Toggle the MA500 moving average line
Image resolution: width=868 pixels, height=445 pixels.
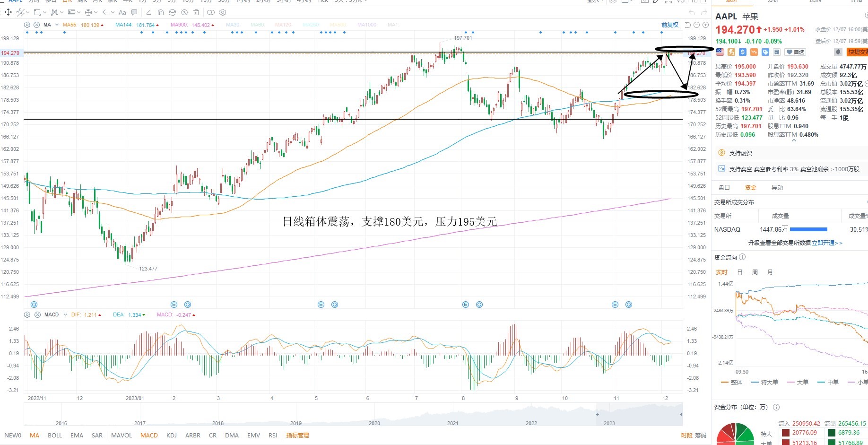click(338, 25)
